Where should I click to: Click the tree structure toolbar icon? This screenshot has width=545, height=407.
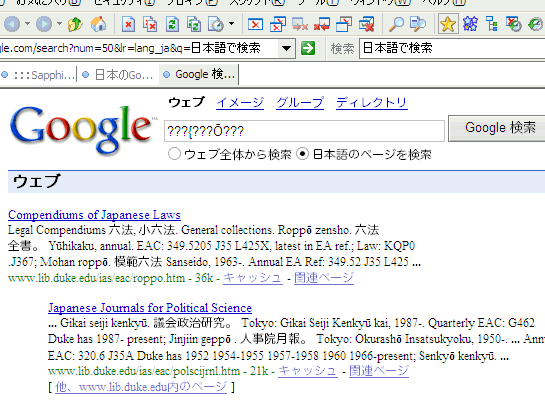[491, 24]
